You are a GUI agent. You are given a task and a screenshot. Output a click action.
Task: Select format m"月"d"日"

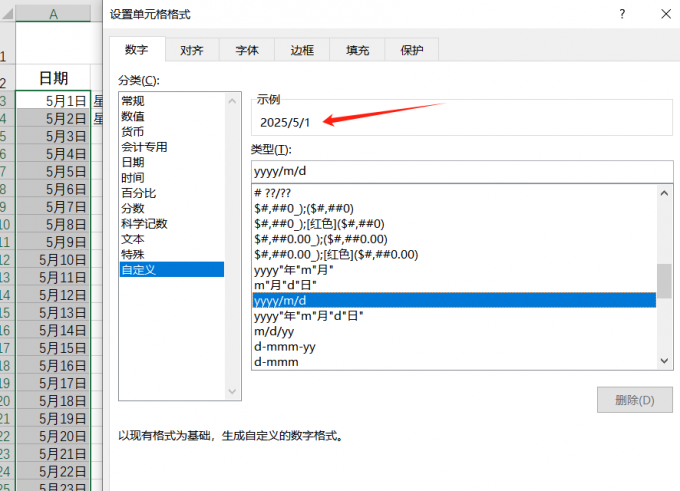(454, 285)
